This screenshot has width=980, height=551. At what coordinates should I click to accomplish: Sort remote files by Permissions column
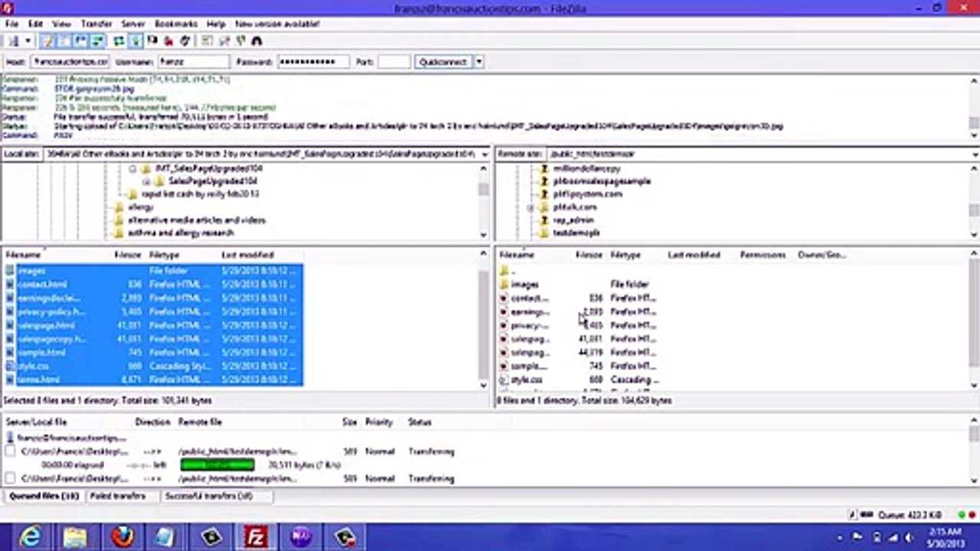pos(763,255)
